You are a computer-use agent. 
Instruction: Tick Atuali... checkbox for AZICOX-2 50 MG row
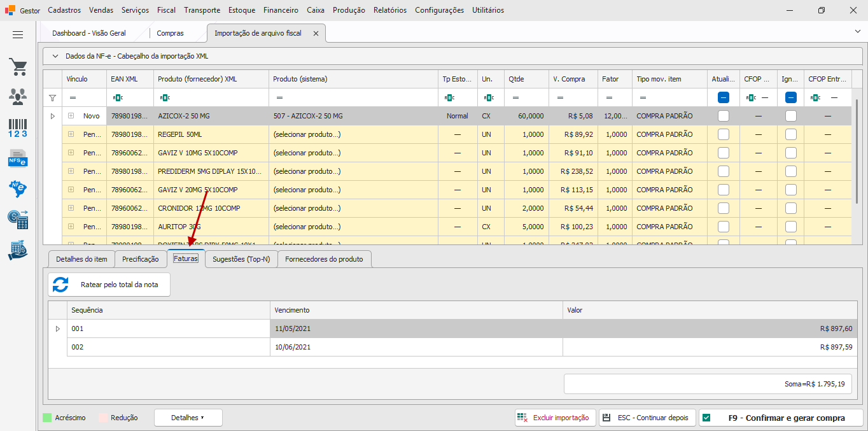click(x=724, y=116)
